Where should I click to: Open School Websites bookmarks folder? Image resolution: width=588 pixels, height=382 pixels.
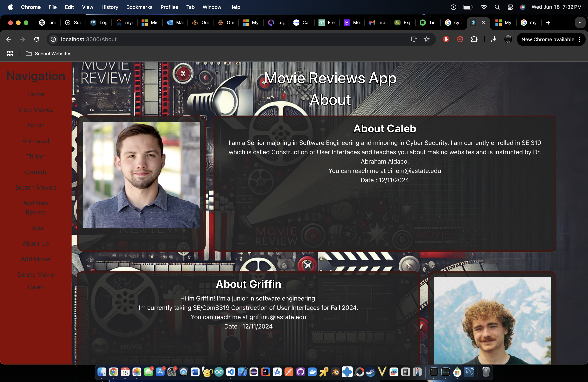[49, 54]
